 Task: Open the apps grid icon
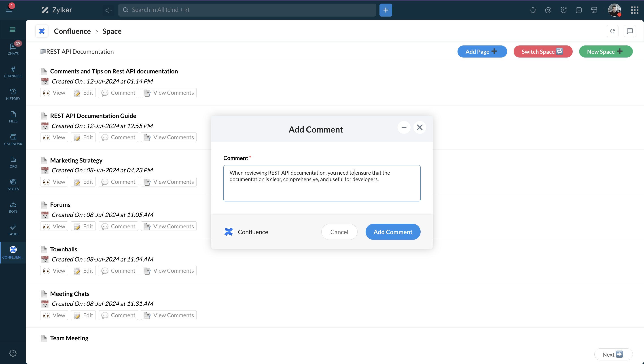tap(635, 10)
